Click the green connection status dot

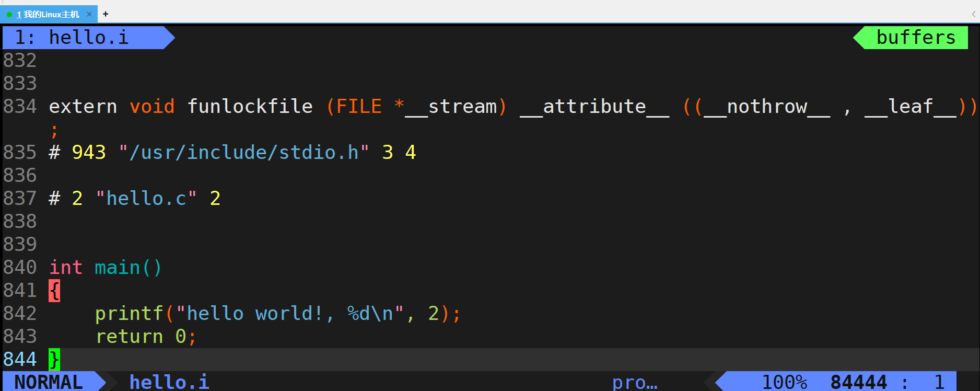coord(9,15)
